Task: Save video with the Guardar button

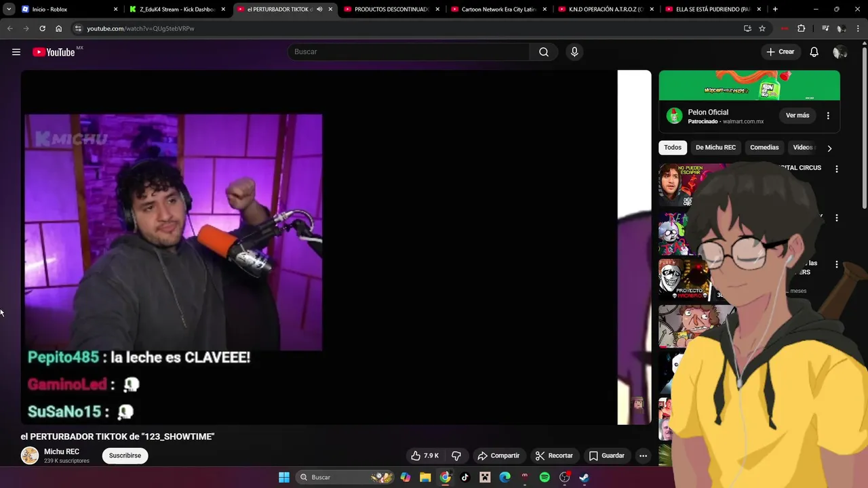Action: click(606, 455)
